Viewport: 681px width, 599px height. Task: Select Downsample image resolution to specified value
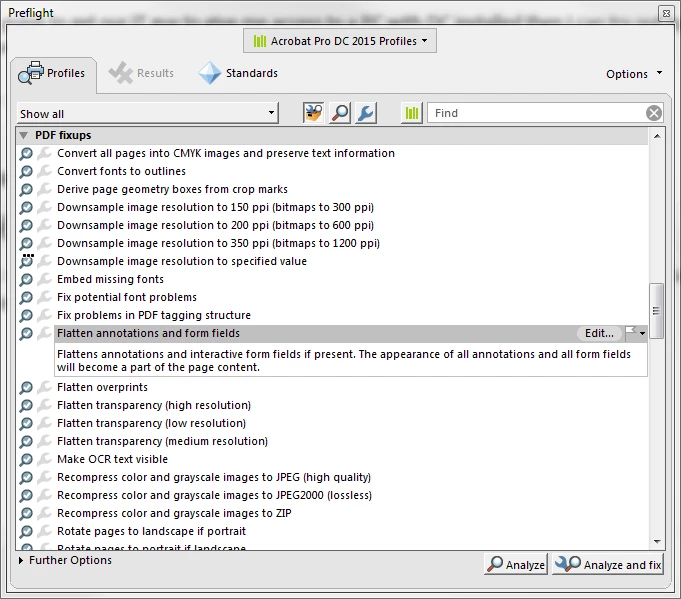[182, 261]
